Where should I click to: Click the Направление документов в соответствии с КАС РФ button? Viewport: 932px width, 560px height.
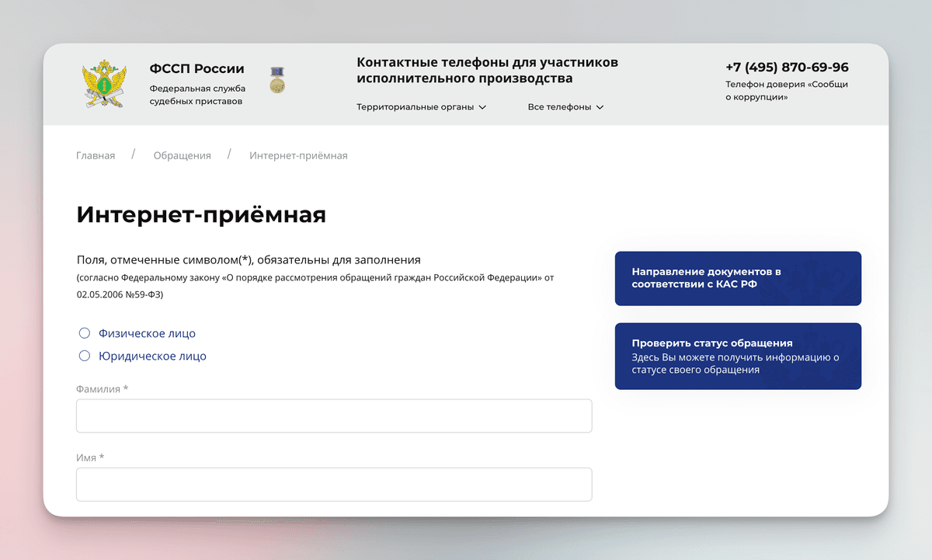click(738, 278)
